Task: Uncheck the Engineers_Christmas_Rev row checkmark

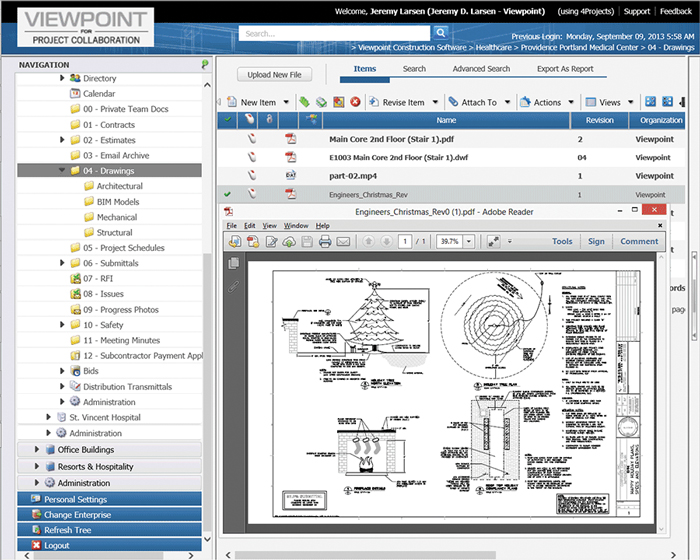Action: [x=228, y=194]
